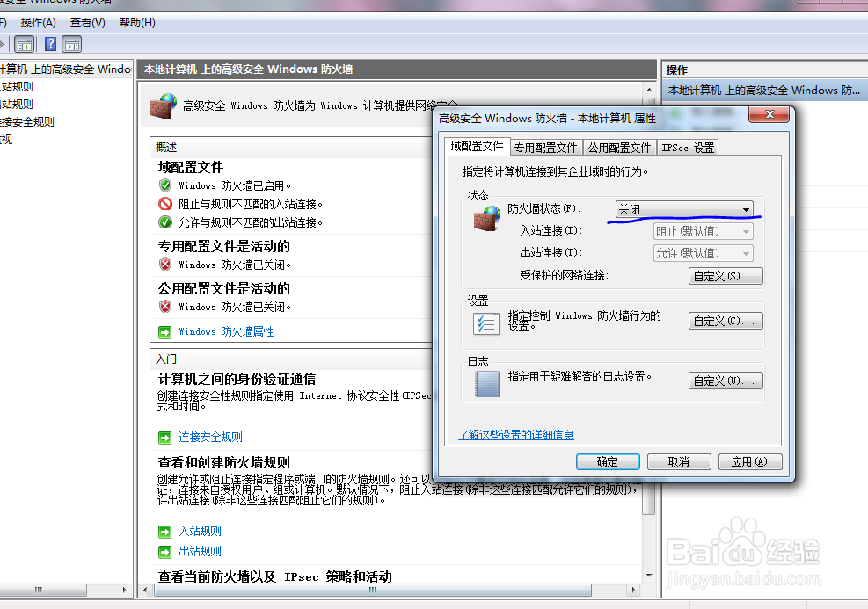Open the 出站规则 link in main pane
This screenshot has height=609, width=868.
tap(200, 551)
